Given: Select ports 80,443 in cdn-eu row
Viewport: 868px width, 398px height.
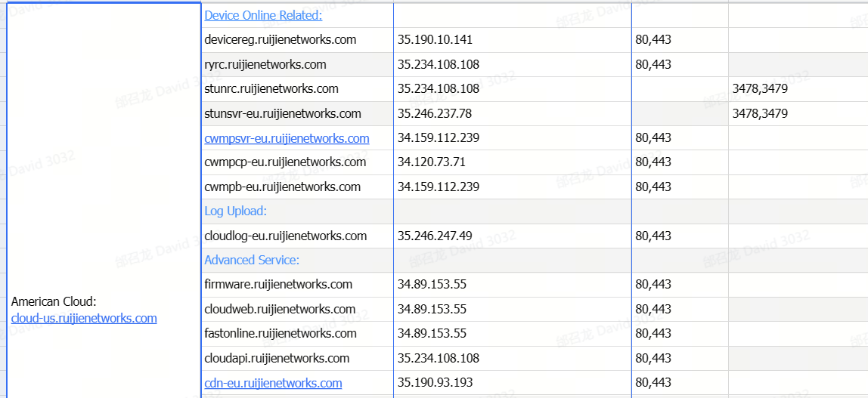Looking at the screenshot, I should [654, 383].
